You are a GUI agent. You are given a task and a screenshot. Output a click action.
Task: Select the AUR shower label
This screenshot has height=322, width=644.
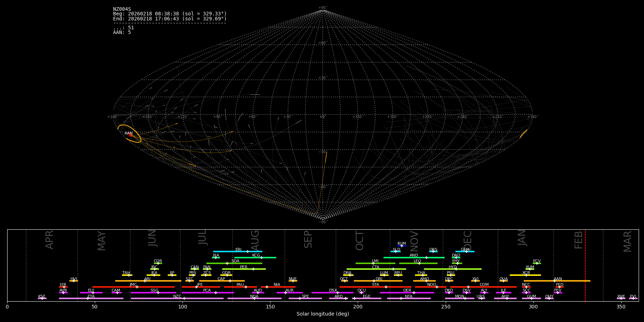coord(289,291)
